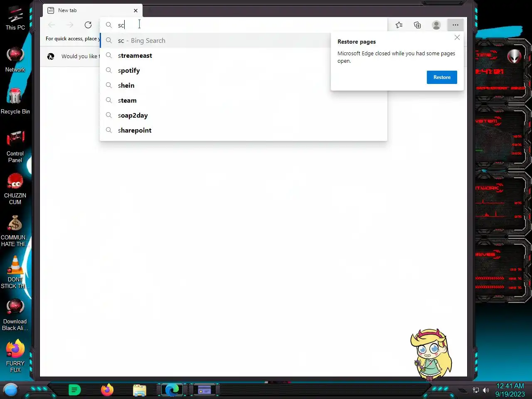Viewport: 532px width, 399px height.
Task: Open the green chat app in taskbar
Action: tap(74, 390)
